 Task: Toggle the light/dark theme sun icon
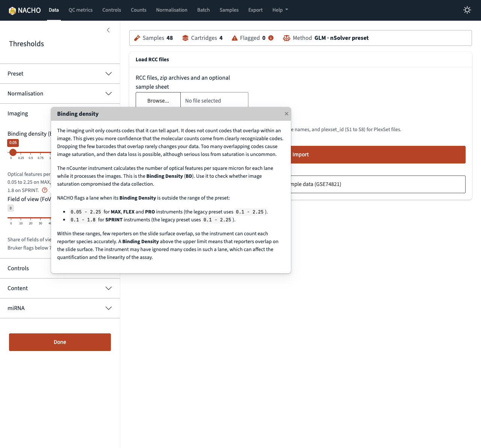pos(467,10)
